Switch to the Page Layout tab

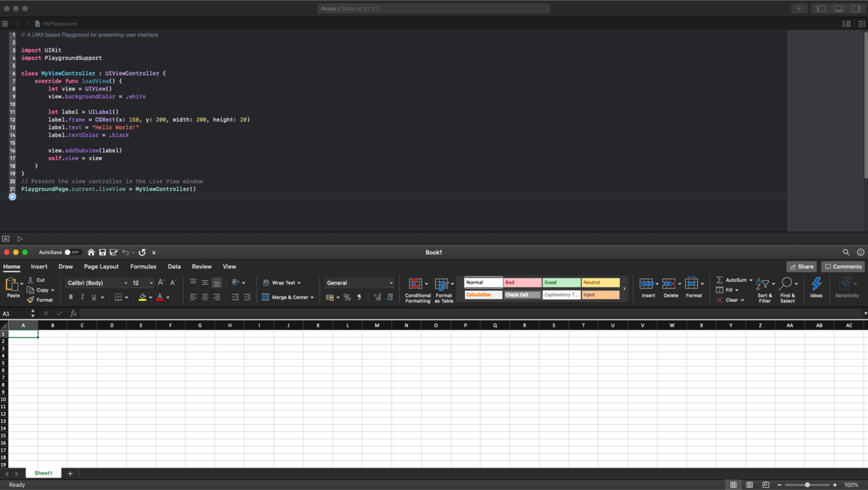(101, 266)
